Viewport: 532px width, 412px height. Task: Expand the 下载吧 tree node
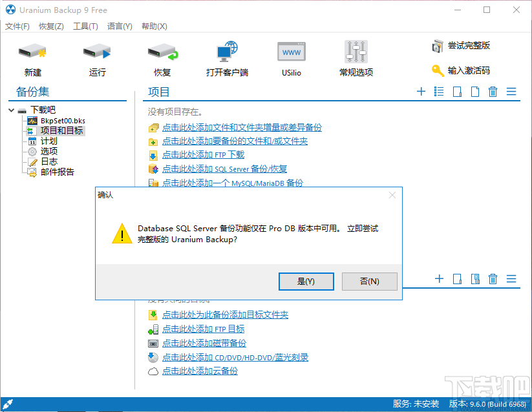click(x=10, y=110)
